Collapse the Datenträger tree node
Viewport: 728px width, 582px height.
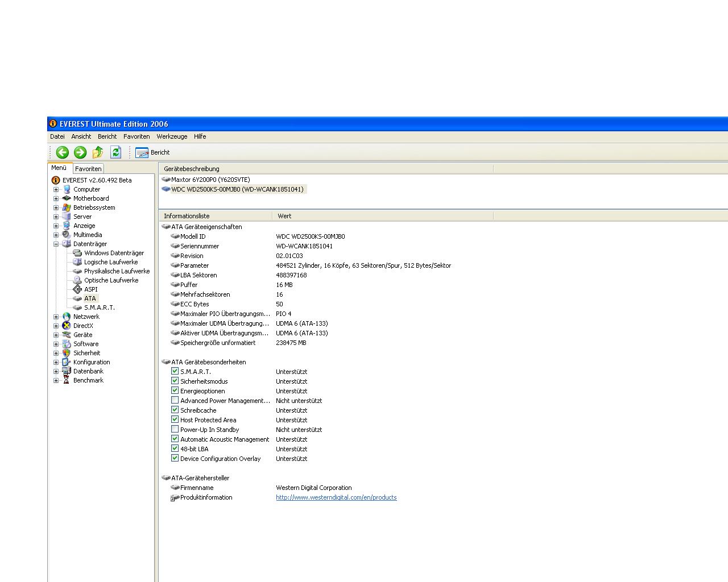coord(56,244)
